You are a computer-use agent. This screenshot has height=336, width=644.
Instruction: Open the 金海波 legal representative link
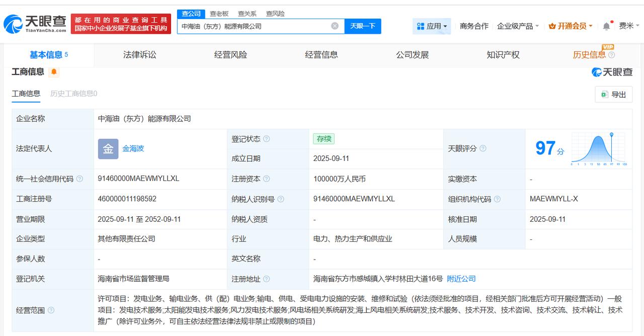pos(133,149)
